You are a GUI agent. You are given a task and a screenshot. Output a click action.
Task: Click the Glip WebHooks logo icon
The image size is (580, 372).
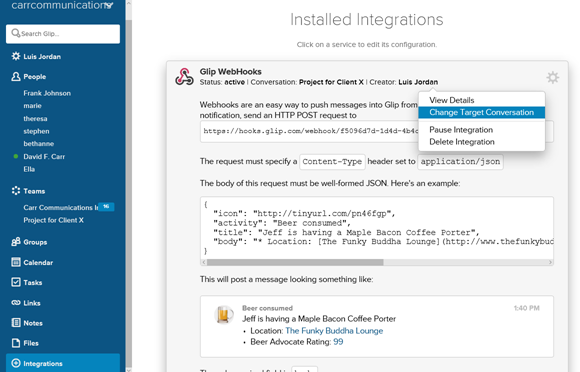[184, 77]
